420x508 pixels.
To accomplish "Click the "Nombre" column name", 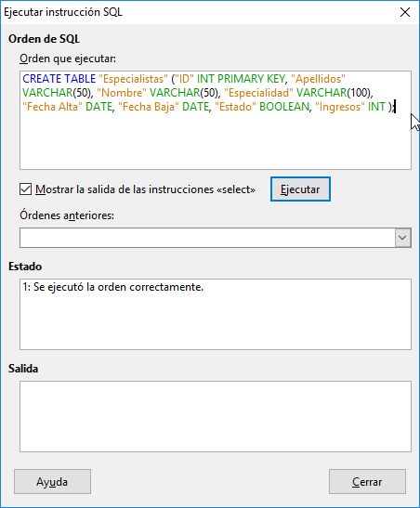I will click(x=122, y=93).
